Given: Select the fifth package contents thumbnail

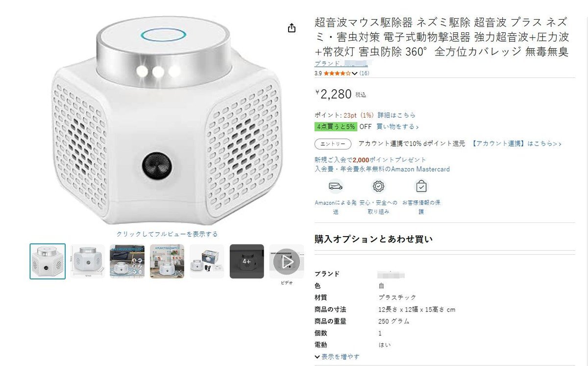Looking at the screenshot, I should tap(207, 262).
